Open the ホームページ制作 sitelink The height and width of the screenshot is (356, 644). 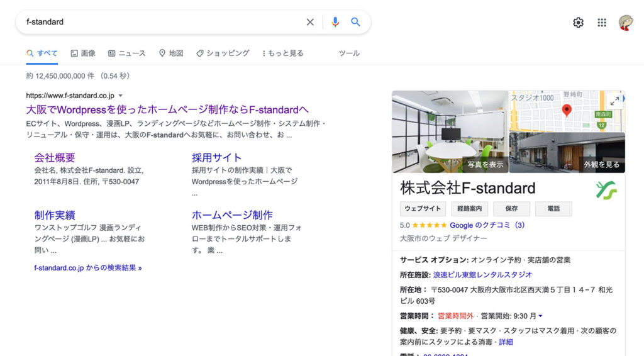click(232, 215)
